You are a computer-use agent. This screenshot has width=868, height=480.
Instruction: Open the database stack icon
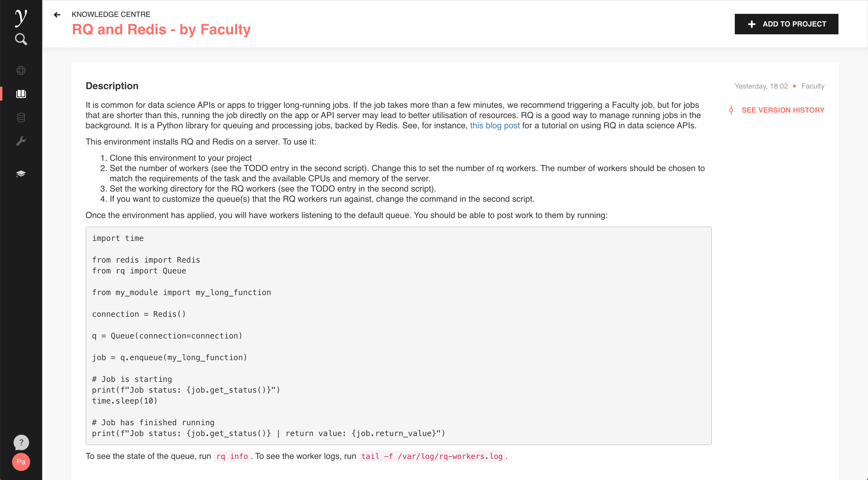click(x=21, y=117)
